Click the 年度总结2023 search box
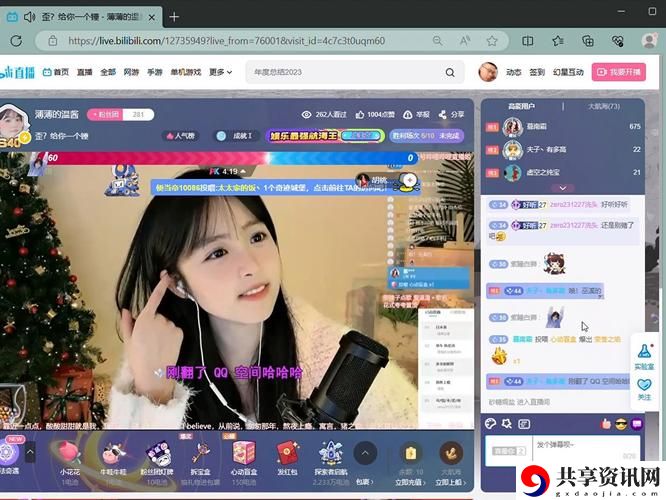Screen dimensions: 666x500 tap(344, 72)
